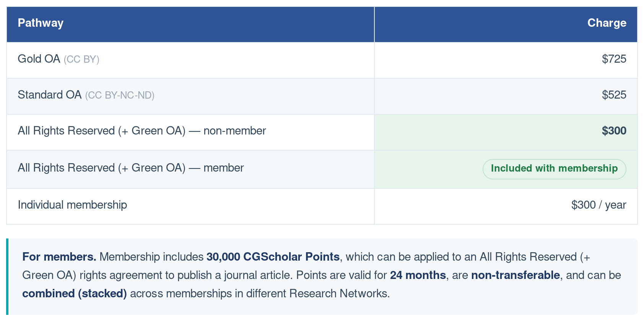Click the (CC BY-NC-ND) license text
Image resolution: width=644 pixels, height=321 pixels.
(120, 95)
